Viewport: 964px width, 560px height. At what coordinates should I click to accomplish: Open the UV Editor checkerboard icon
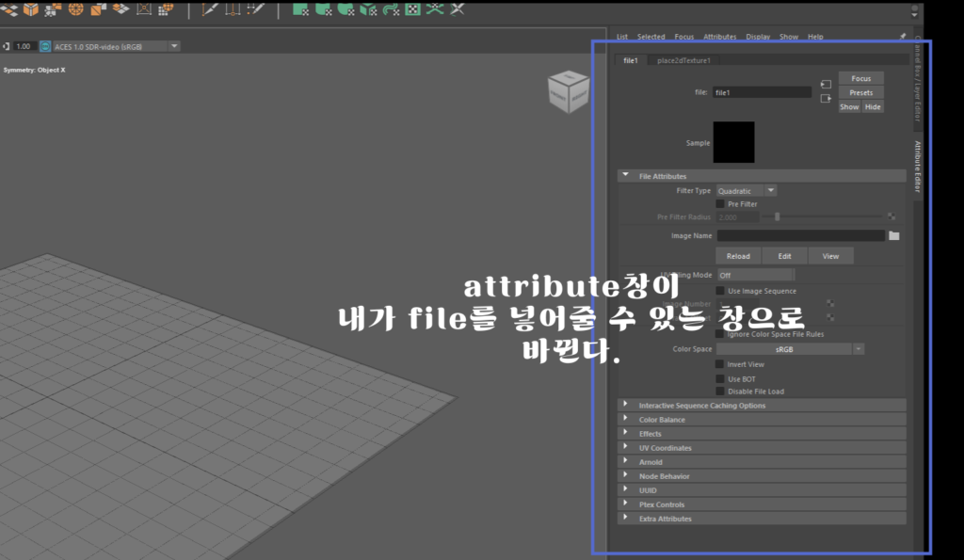coord(412,9)
